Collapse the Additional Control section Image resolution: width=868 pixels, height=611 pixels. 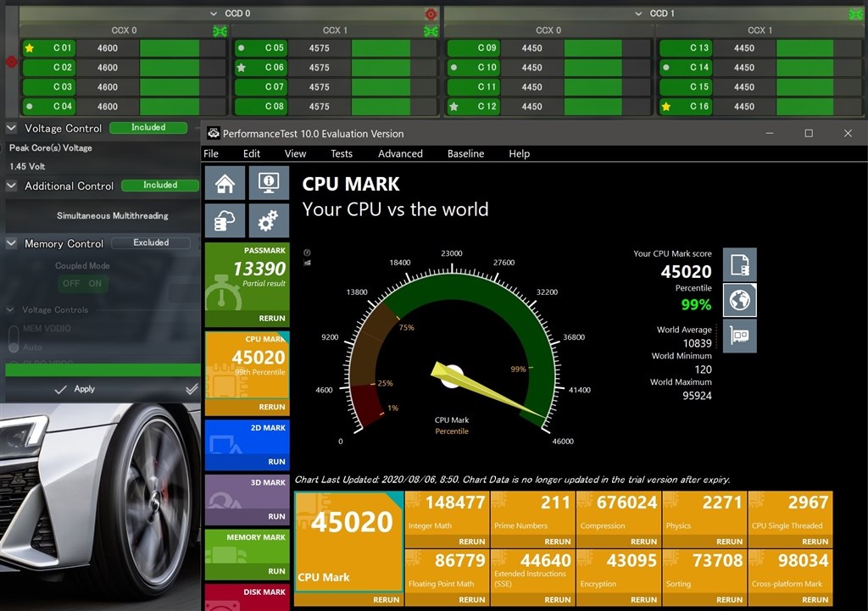point(11,186)
